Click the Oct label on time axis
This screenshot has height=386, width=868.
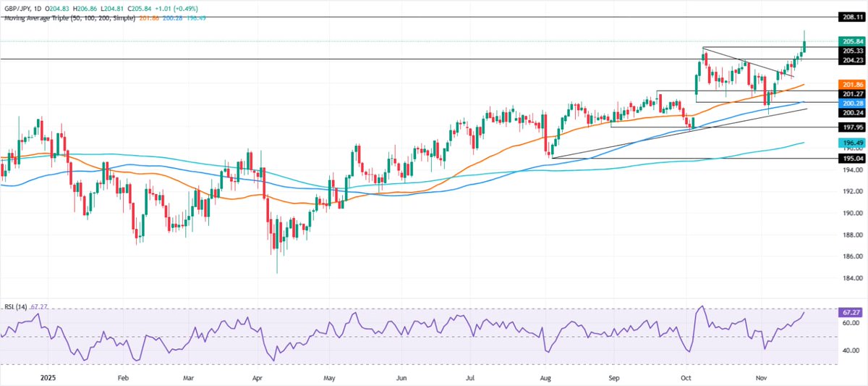(686, 378)
